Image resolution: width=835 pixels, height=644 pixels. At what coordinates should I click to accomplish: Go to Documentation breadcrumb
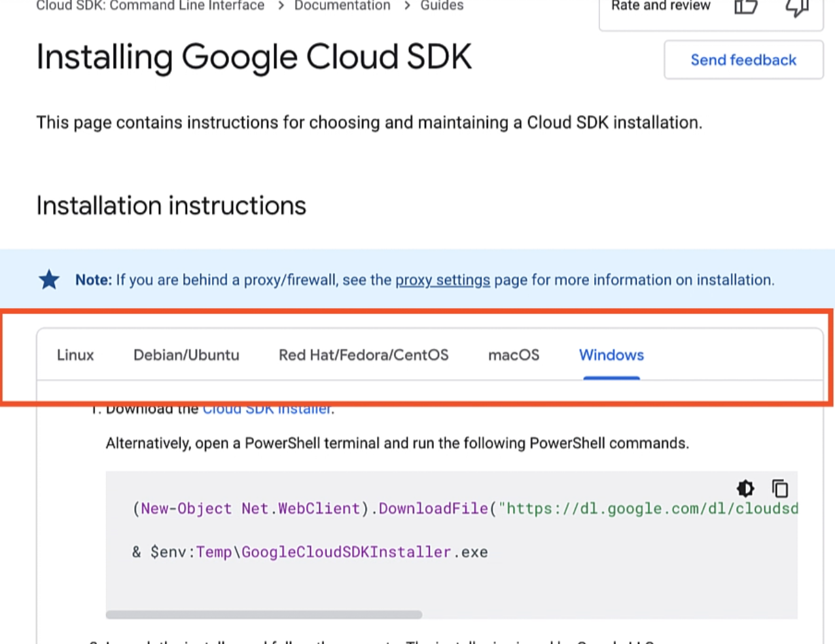coord(342,6)
